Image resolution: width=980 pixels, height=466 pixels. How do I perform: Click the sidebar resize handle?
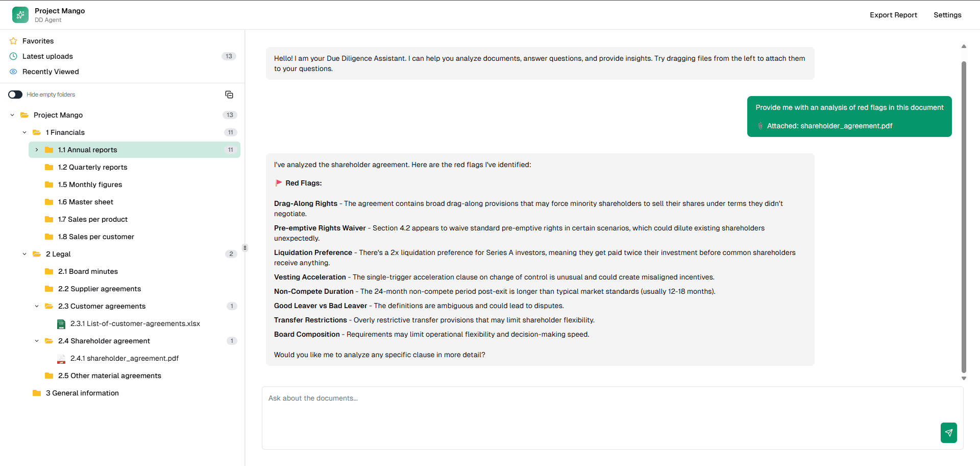(245, 248)
